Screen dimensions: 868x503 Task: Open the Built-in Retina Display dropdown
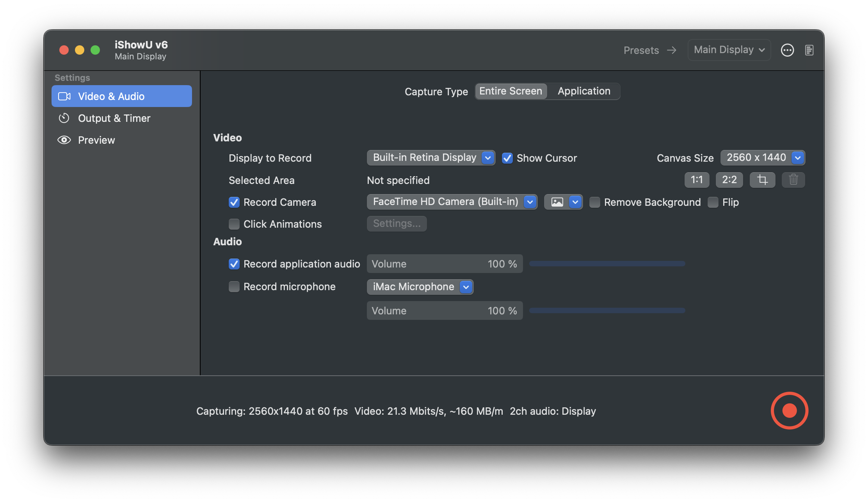pyautogui.click(x=431, y=158)
